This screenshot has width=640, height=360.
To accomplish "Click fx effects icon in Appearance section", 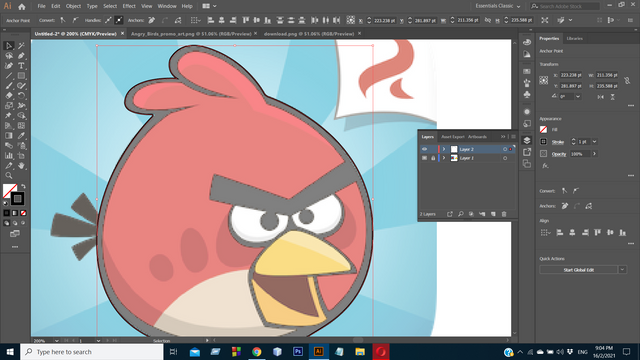I will click(x=545, y=166).
